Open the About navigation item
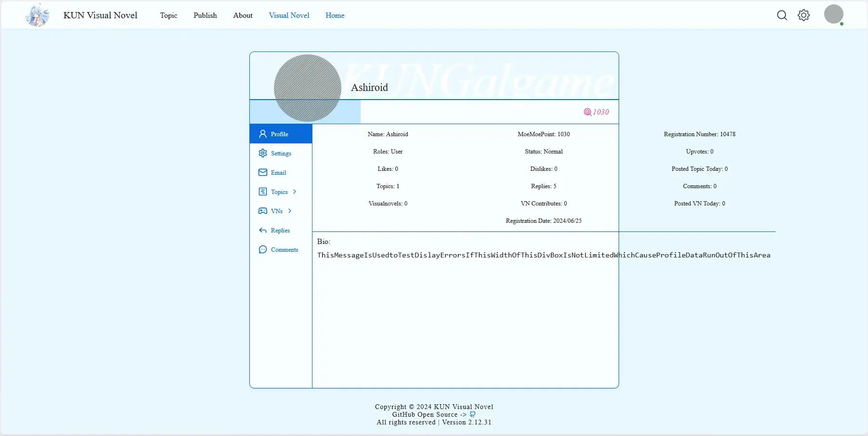 [x=243, y=15]
